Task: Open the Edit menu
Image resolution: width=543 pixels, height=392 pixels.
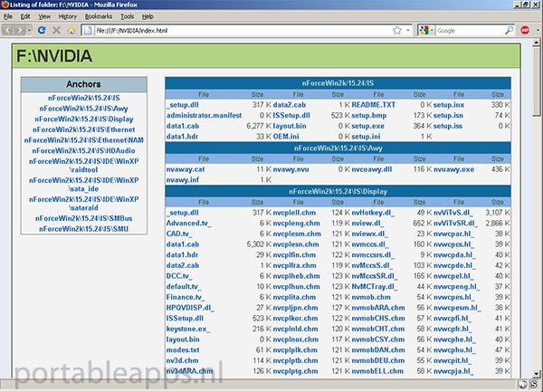Action: [x=25, y=16]
